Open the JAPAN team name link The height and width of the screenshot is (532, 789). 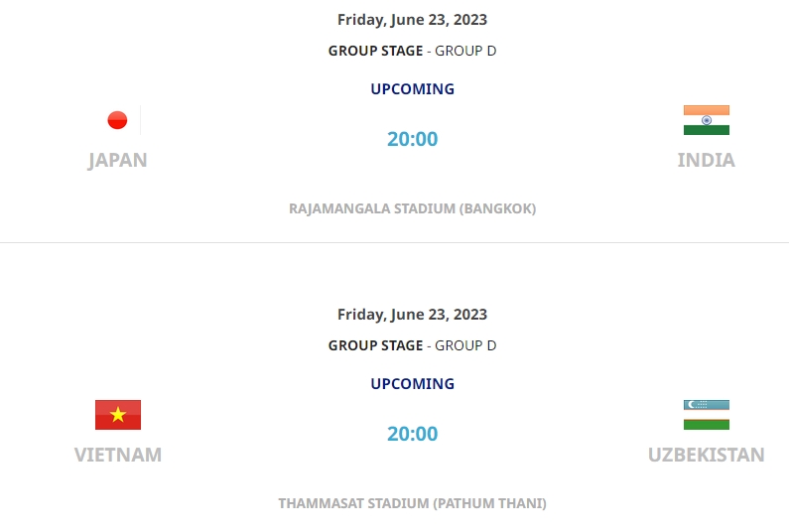coord(118,160)
